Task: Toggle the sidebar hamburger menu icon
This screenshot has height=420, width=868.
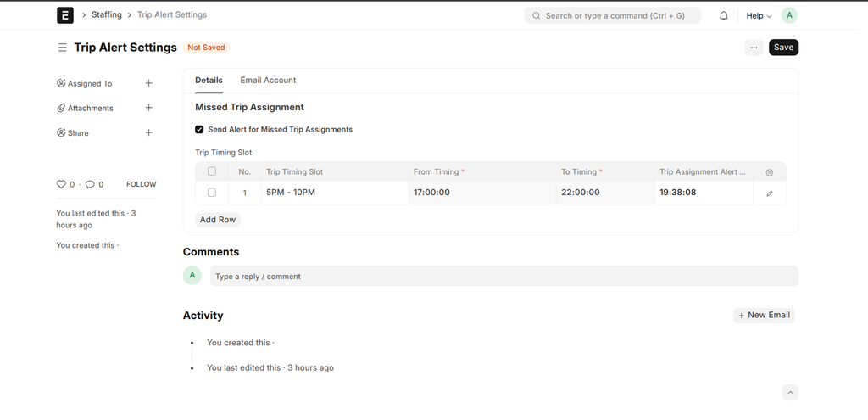Action: [62, 48]
